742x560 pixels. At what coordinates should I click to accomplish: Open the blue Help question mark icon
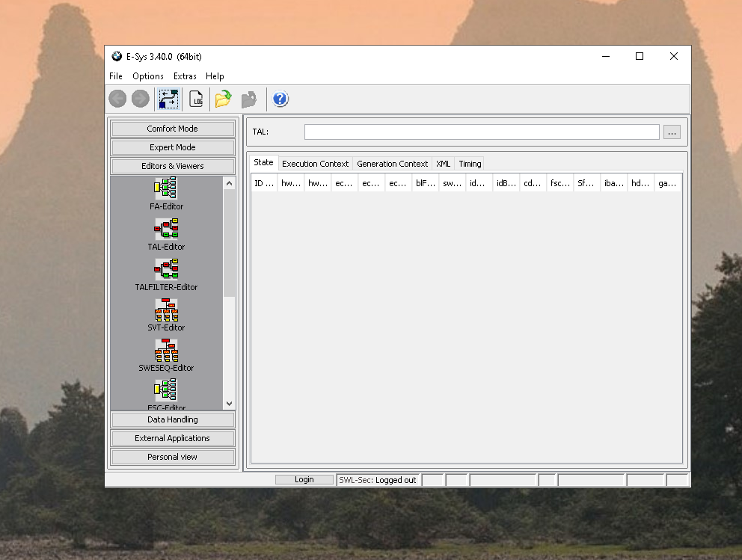pos(280,99)
